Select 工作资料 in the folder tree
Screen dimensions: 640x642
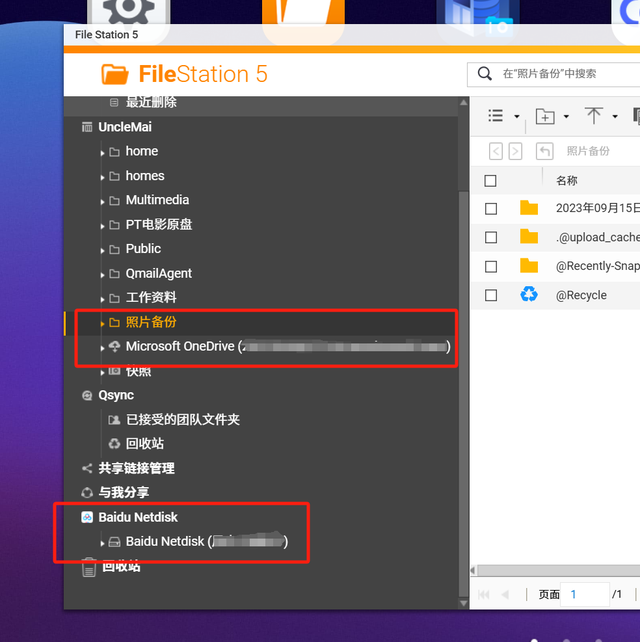point(151,297)
